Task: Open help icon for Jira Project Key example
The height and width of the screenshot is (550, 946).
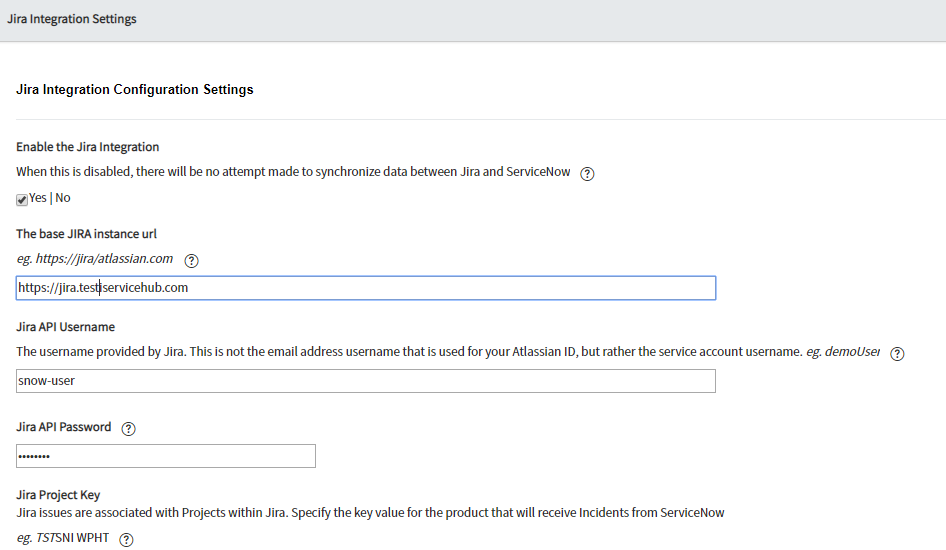Action: click(x=126, y=540)
